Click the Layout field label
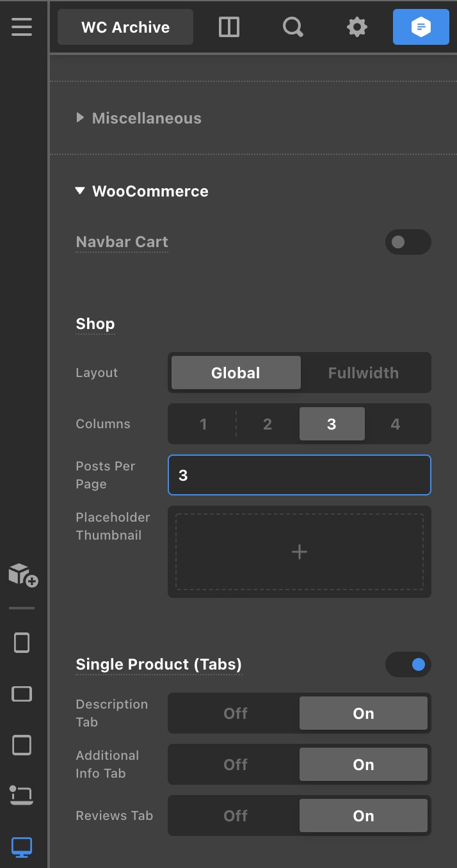 click(x=97, y=373)
